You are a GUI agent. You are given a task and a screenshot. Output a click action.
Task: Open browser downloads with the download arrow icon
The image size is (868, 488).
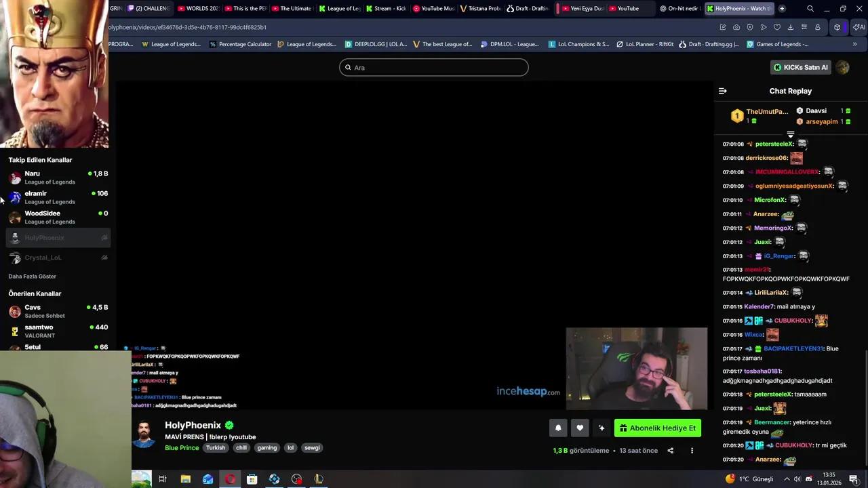(791, 27)
